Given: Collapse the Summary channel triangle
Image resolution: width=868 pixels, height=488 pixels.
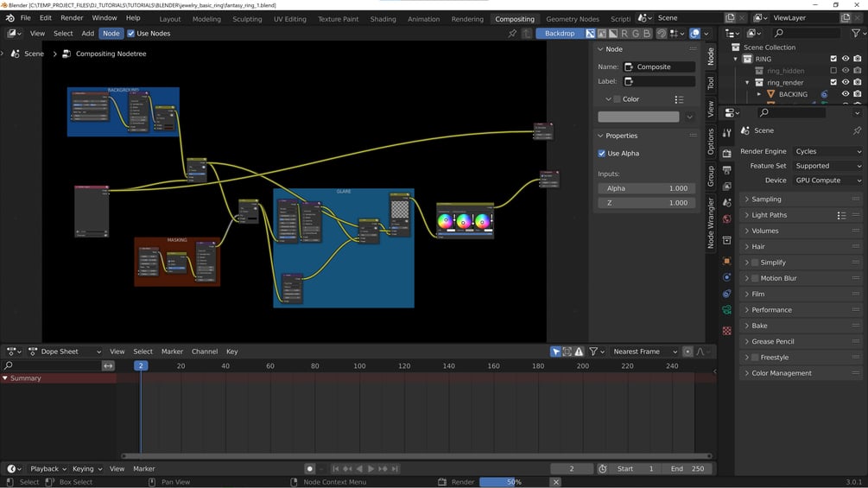Looking at the screenshot, I should tap(5, 378).
